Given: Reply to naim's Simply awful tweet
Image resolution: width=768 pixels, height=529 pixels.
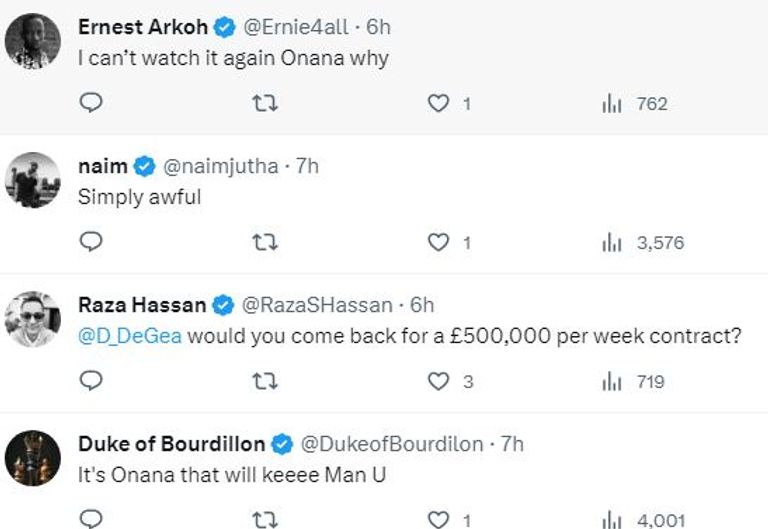Looking at the screenshot, I should click(91, 242).
